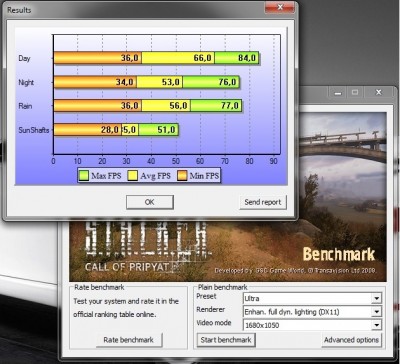Close the Results dialog window
The height and width of the screenshot is (364, 400).
(x=280, y=7)
